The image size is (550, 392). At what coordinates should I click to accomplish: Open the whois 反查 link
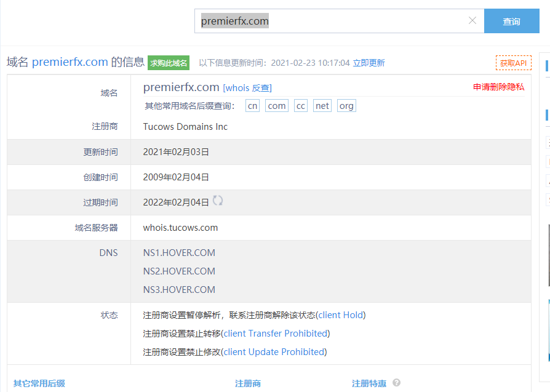[x=247, y=88]
